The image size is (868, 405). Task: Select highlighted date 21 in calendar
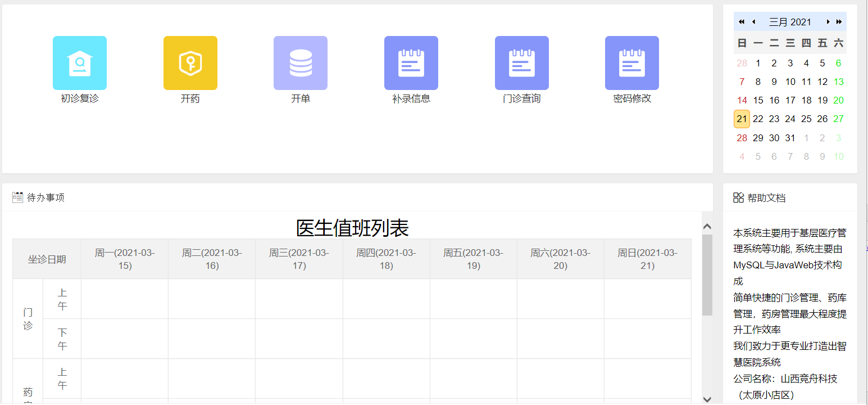click(x=742, y=119)
